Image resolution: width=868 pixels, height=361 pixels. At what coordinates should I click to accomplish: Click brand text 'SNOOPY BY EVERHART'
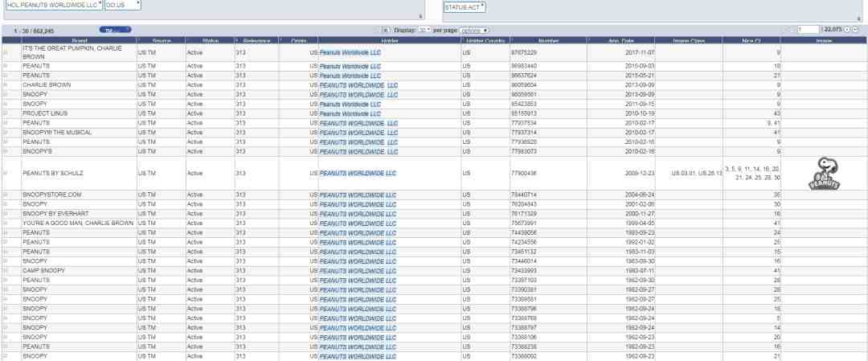tap(55, 214)
